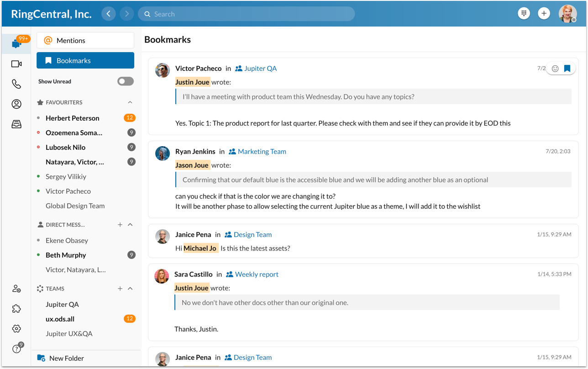
Task: Open the Settings gear icon
Action: point(16,329)
